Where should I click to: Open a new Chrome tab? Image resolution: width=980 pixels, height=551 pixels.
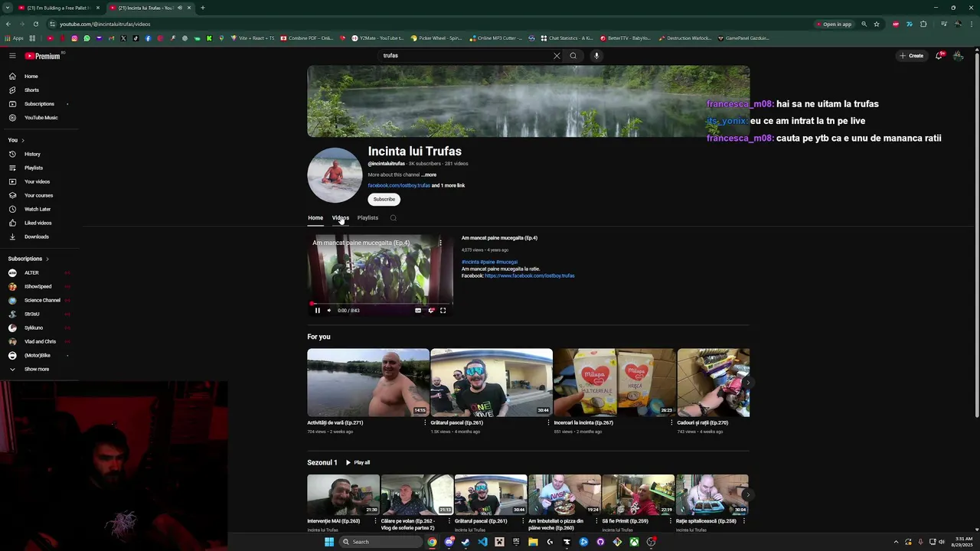coord(202,8)
